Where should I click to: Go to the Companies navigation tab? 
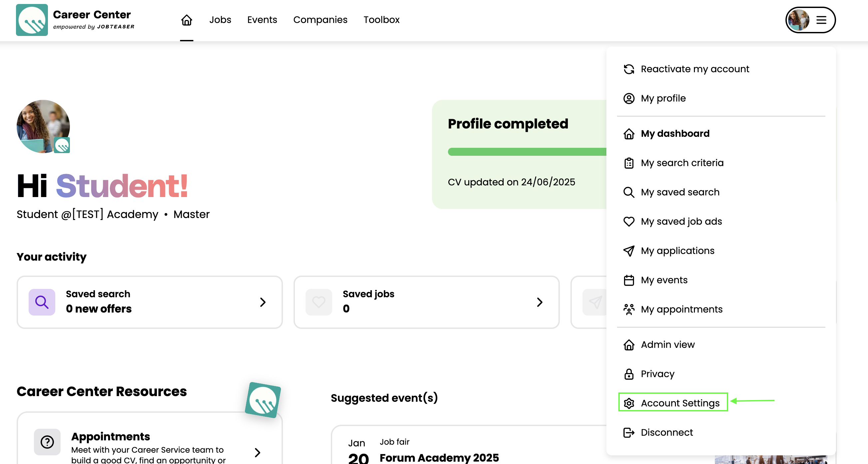(x=320, y=20)
